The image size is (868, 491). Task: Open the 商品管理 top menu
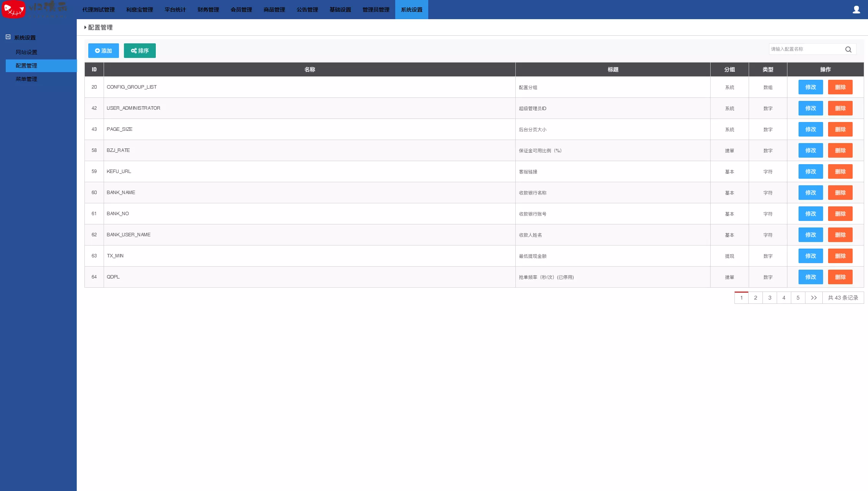click(274, 10)
